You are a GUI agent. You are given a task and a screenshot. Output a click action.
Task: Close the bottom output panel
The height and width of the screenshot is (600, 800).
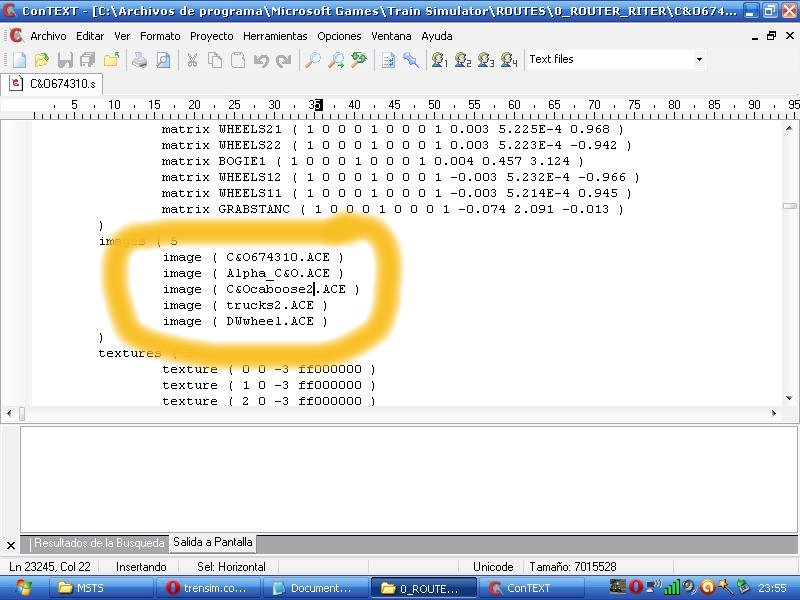11,545
